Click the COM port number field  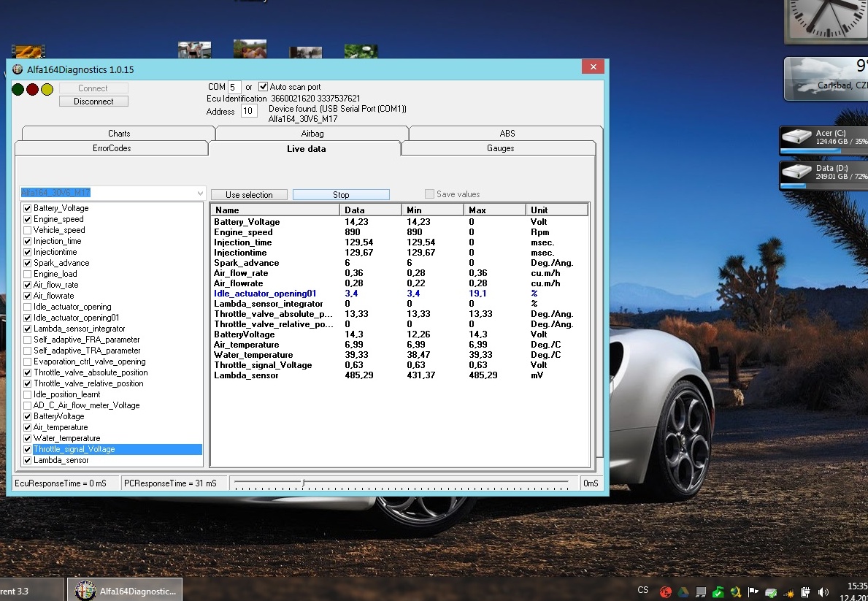[234, 87]
